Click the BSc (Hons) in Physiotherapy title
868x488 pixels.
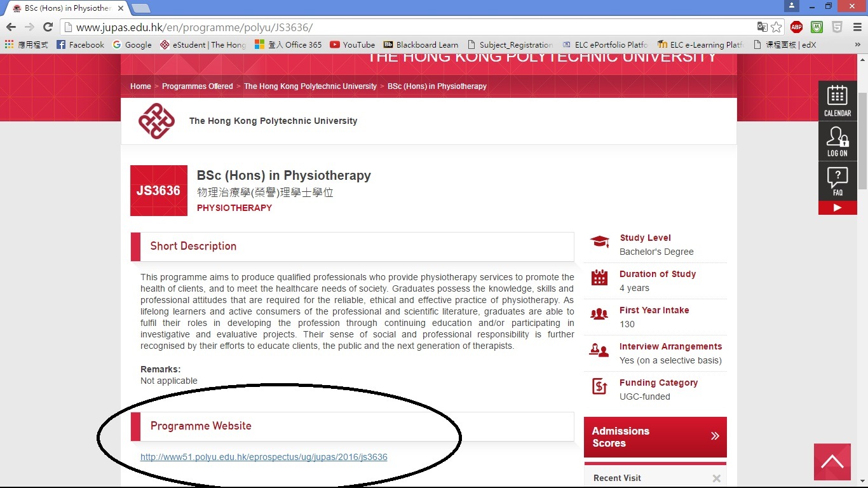[x=284, y=175]
